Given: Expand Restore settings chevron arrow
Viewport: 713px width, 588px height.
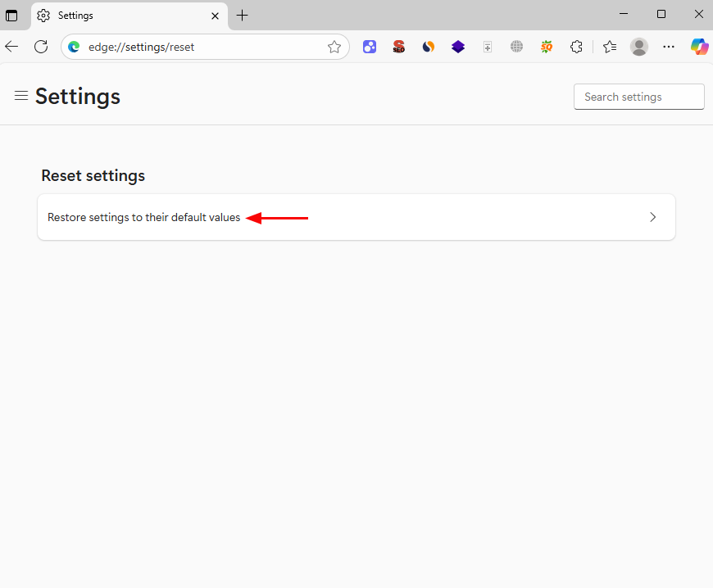Looking at the screenshot, I should (653, 217).
